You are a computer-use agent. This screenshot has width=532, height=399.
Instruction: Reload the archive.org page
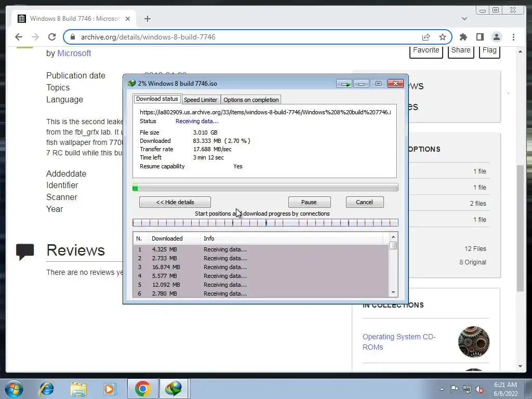point(52,37)
